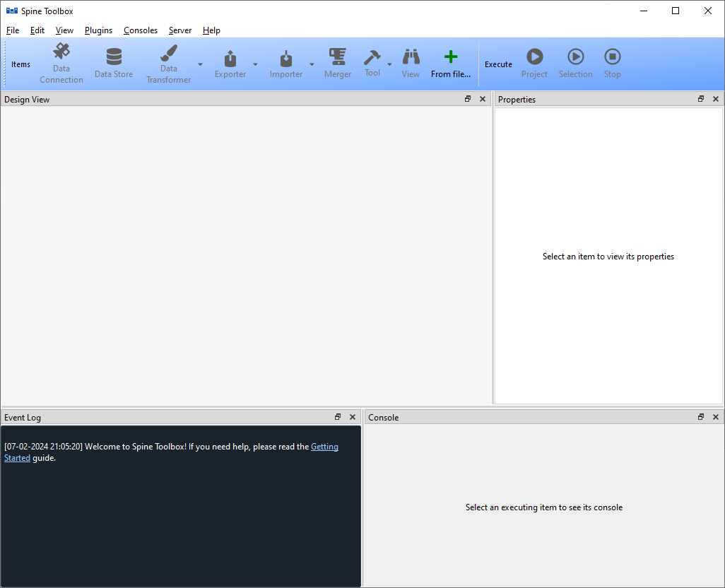725x588 pixels.
Task: Execute the Selection
Action: coord(576,57)
